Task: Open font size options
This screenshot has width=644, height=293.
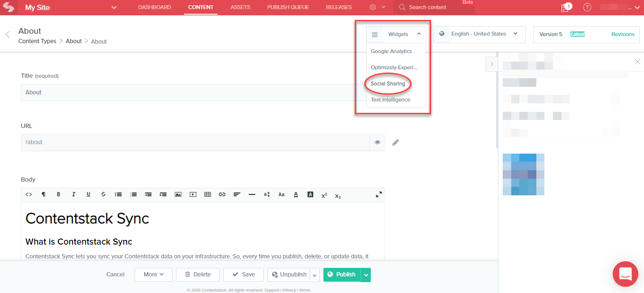Action: pyautogui.click(x=267, y=194)
